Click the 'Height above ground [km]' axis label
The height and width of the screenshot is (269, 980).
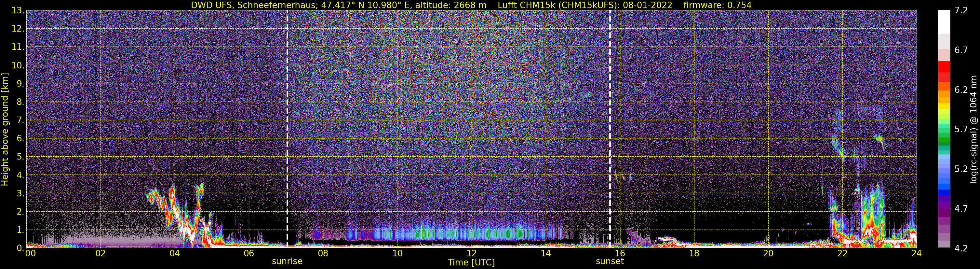click(5, 130)
